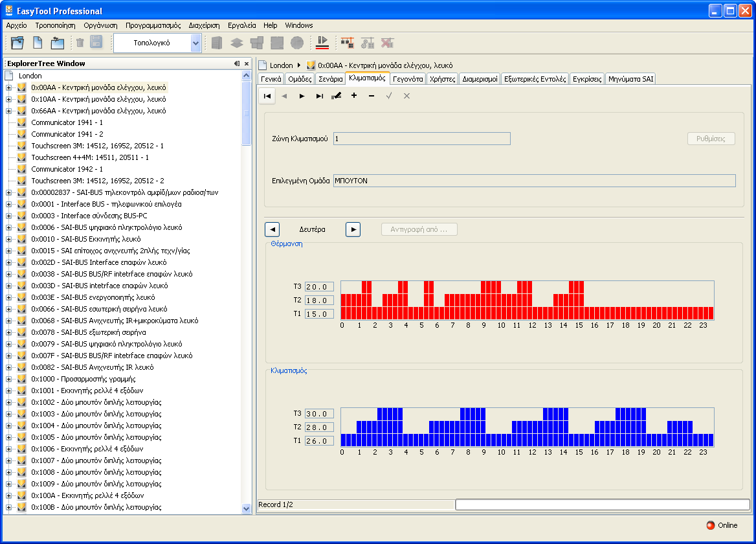756x544 pixels.
Task: Expand the 0x0066 SAI-BUS siren node
Action: pos(8,309)
